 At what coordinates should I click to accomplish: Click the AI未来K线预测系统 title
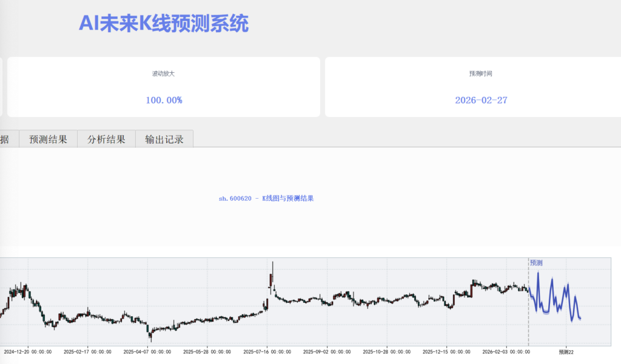pos(163,24)
